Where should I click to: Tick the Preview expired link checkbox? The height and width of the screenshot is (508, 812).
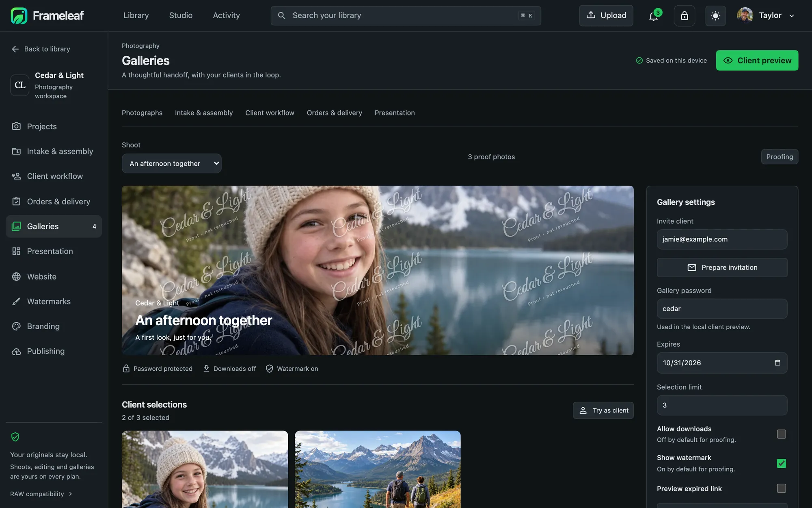tap(781, 488)
